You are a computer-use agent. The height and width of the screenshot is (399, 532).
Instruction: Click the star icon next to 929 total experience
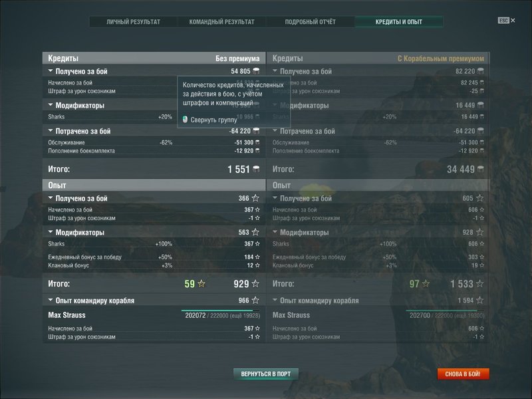click(x=255, y=284)
